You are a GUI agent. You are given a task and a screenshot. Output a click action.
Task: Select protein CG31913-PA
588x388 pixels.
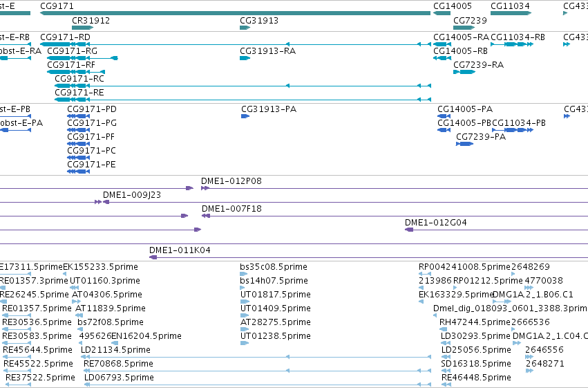click(269, 109)
